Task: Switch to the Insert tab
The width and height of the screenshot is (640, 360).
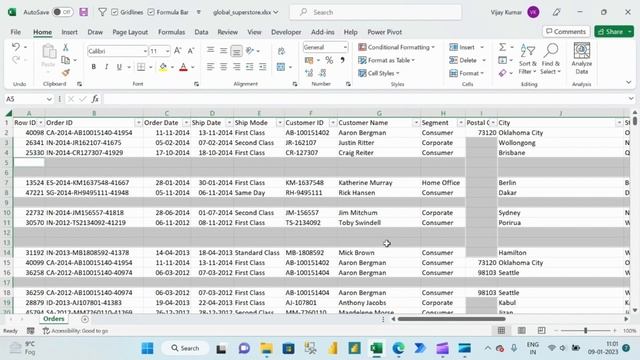Action: tap(69, 32)
